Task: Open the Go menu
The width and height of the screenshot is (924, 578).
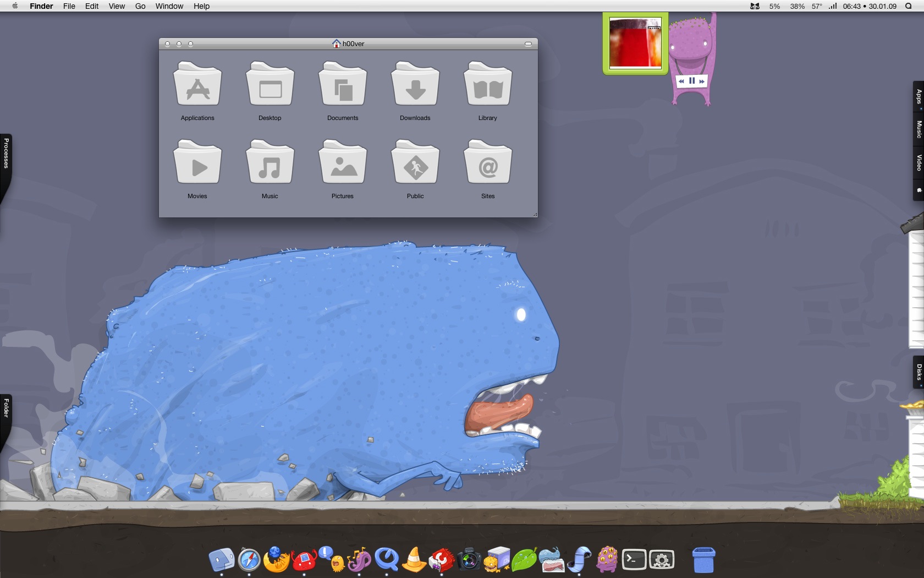Action: coord(140,6)
